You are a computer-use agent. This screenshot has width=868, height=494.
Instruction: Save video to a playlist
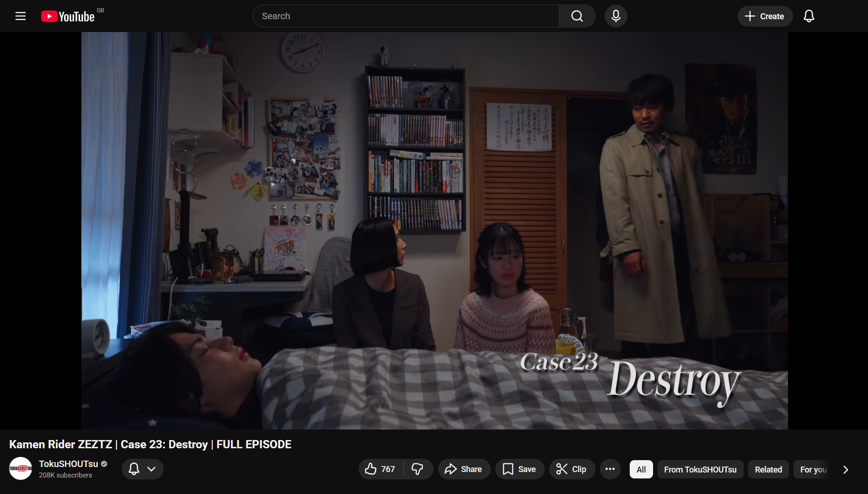[520, 469]
